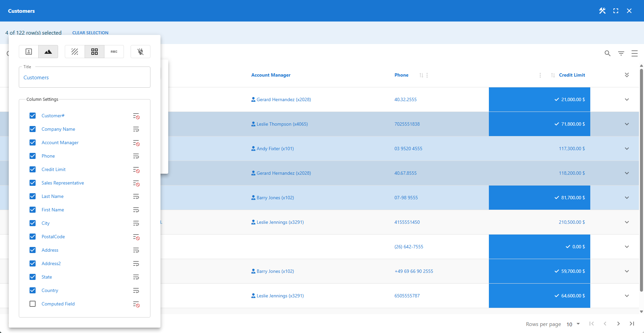Viewport: 644px width, 333px height.
Task: Collapse all rows using the double chevron
Action: coord(627,75)
